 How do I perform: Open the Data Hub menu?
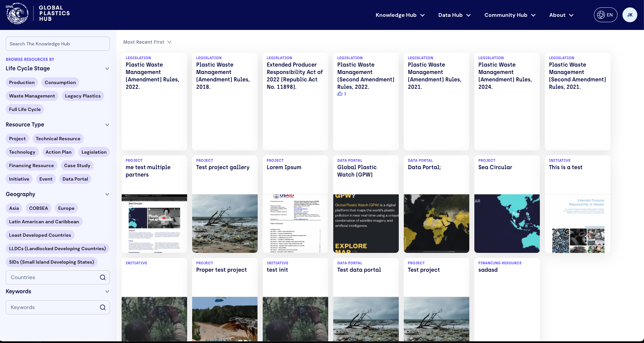click(454, 15)
